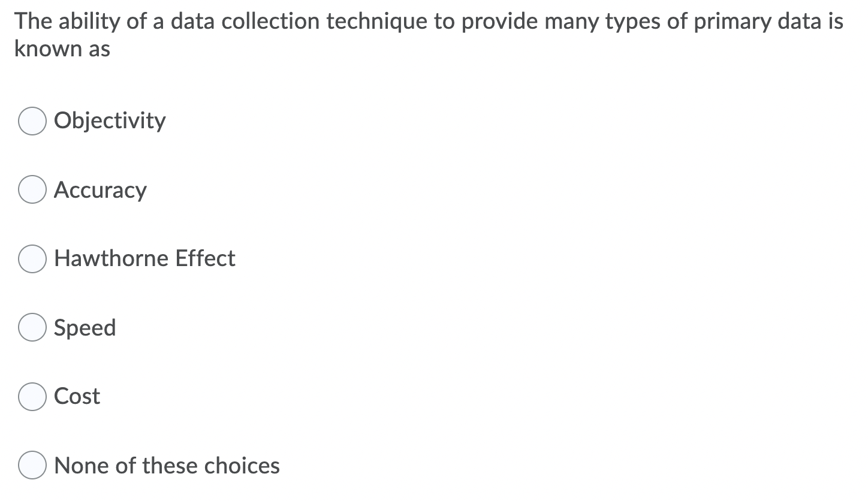The height and width of the screenshot is (501, 868).
Task: Select the Speed radio button
Action: [32, 327]
